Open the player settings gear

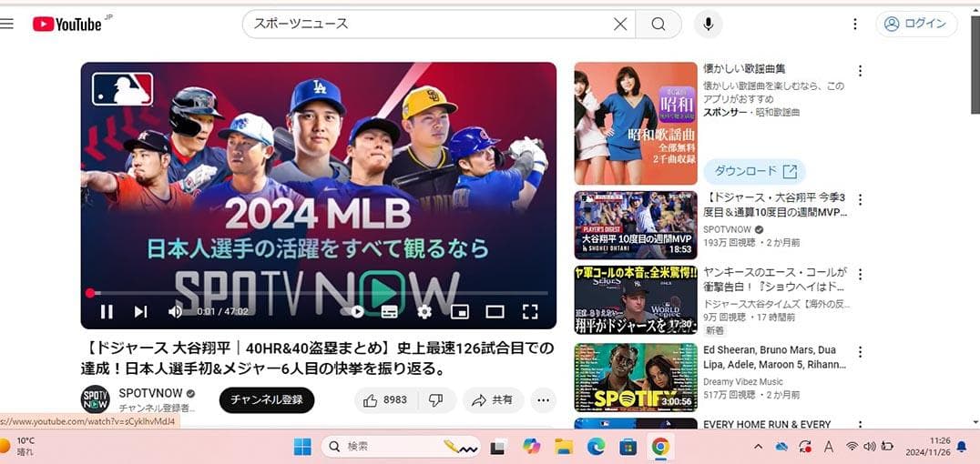coord(424,311)
